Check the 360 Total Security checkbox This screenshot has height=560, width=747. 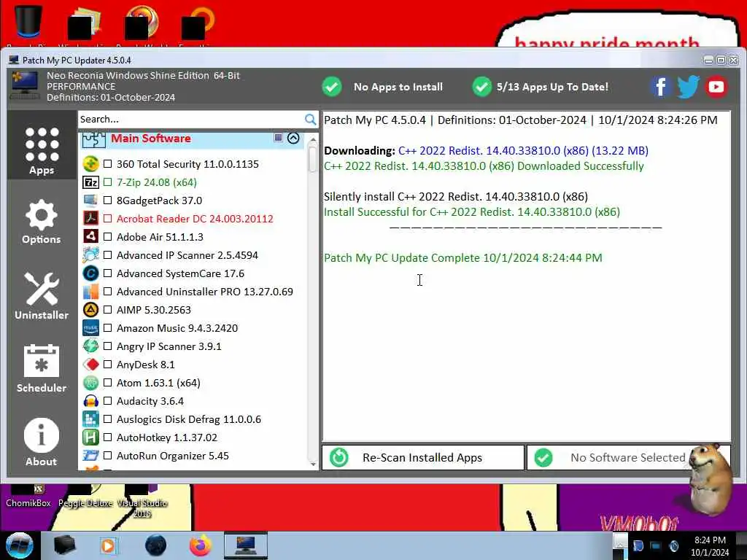coord(108,164)
